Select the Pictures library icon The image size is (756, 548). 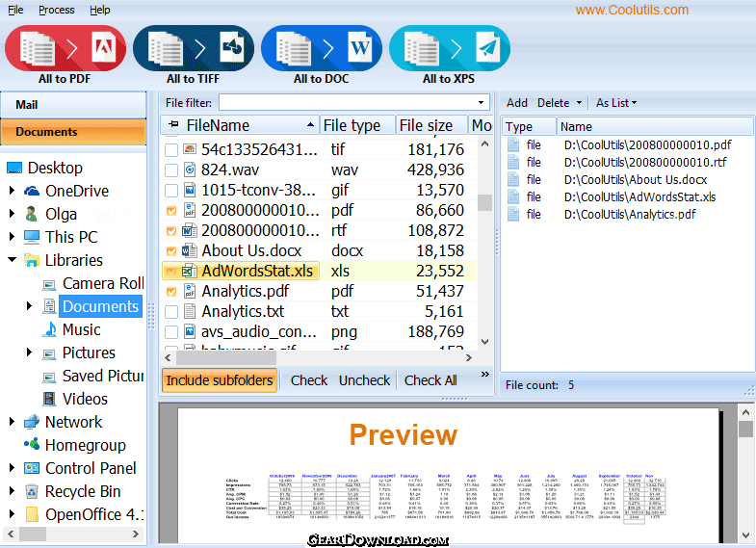point(49,353)
